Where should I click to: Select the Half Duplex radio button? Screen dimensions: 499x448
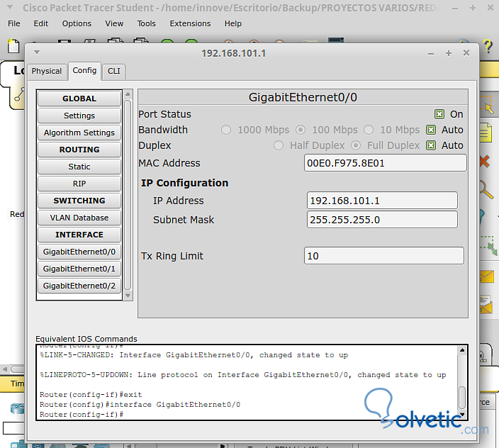pyautogui.click(x=279, y=145)
